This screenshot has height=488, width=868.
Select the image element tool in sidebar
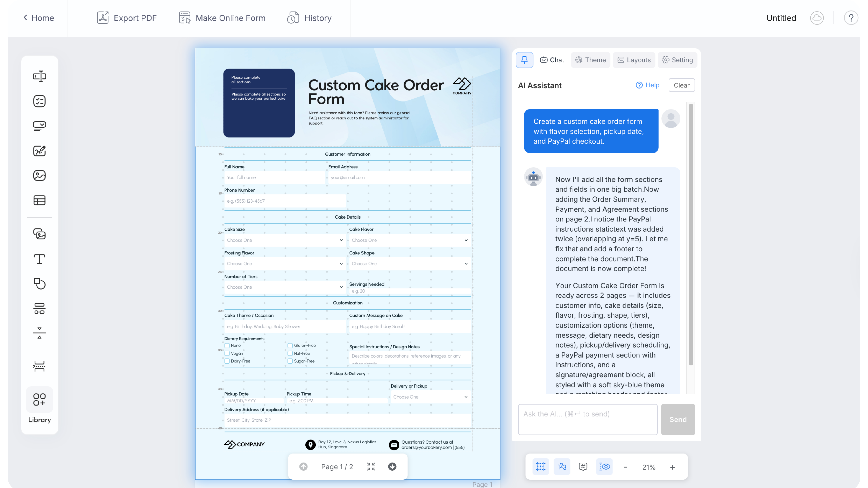click(x=39, y=175)
